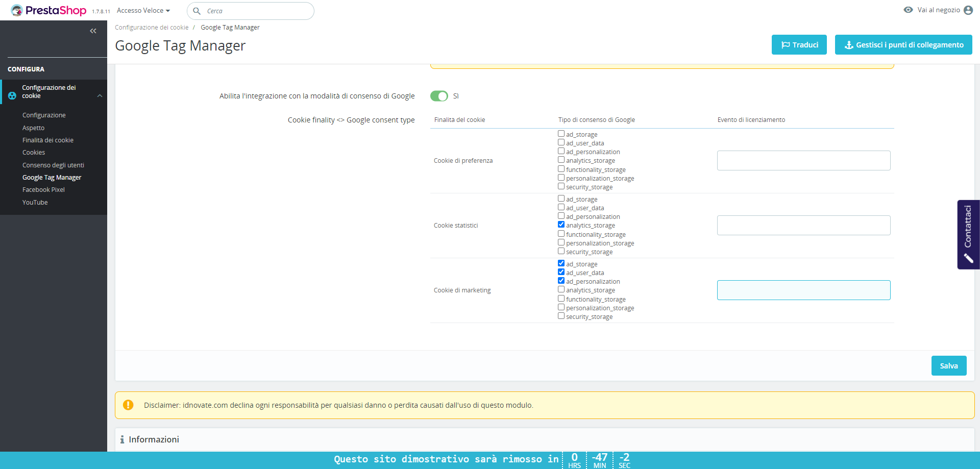The height and width of the screenshot is (469, 980).
Task: Click licensing event field for Cookie di marketing
Action: [x=803, y=290]
